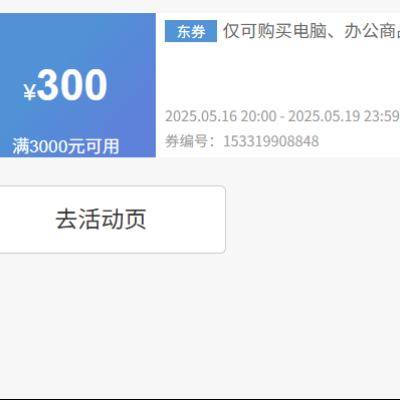Click the large 300 number
The image size is (400, 400).
72,85
